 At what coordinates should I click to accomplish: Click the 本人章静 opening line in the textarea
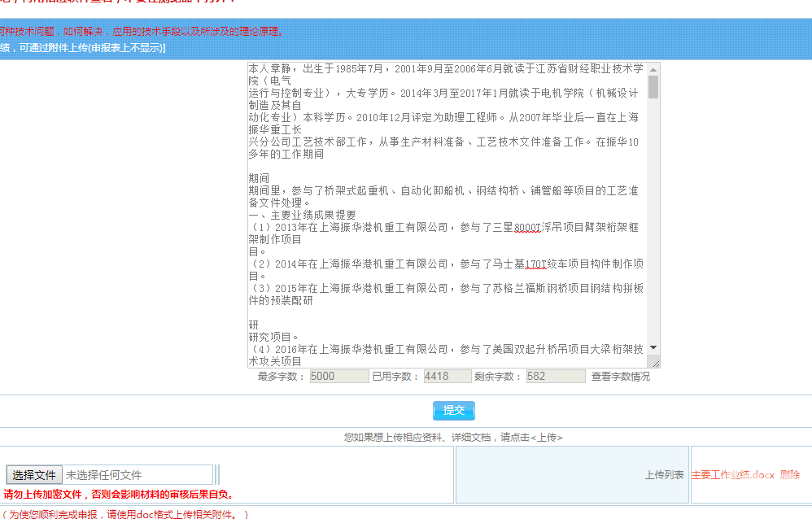point(446,68)
